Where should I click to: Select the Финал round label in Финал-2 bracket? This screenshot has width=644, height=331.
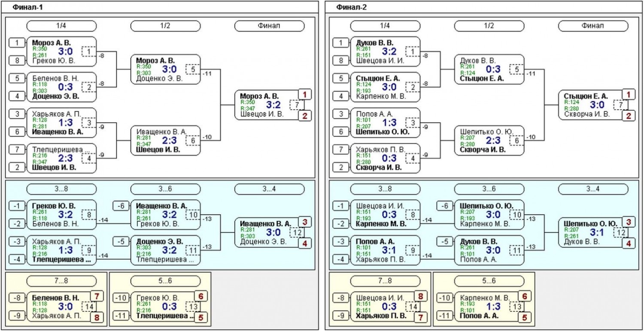tap(593, 26)
